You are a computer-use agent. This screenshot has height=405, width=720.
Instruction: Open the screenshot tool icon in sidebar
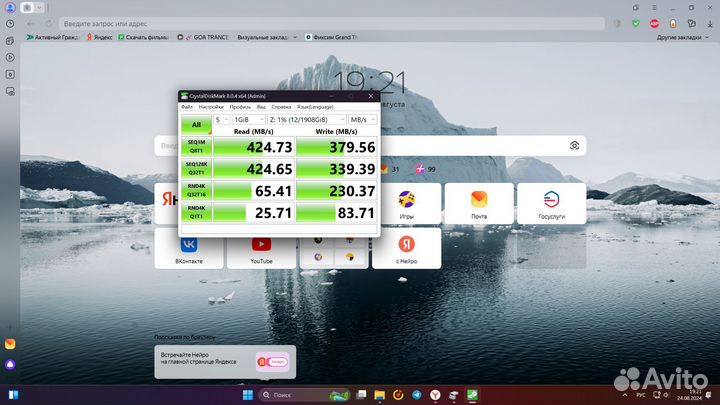pyautogui.click(x=10, y=91)
